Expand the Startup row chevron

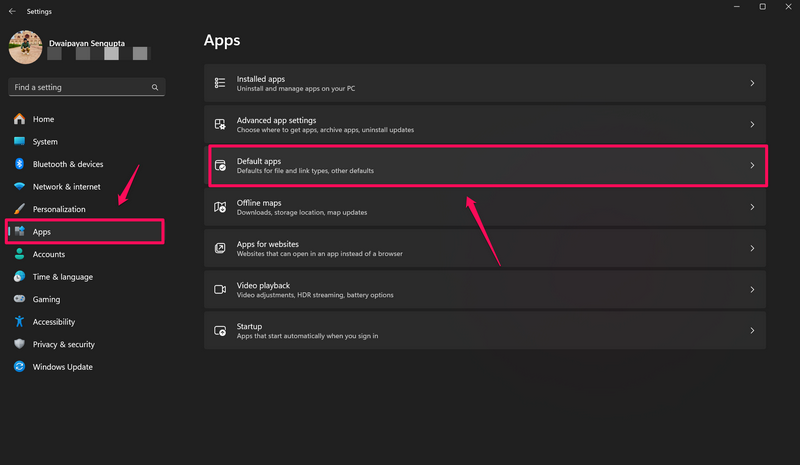752,331
